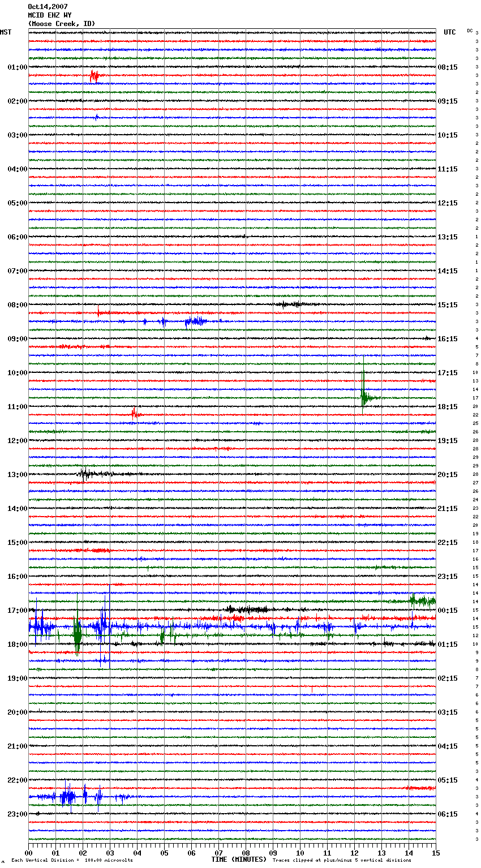The width and height of the screenshot is (481, 868).
Task: Click the black tremor on 17:00 trace
Action: (247, 610)
